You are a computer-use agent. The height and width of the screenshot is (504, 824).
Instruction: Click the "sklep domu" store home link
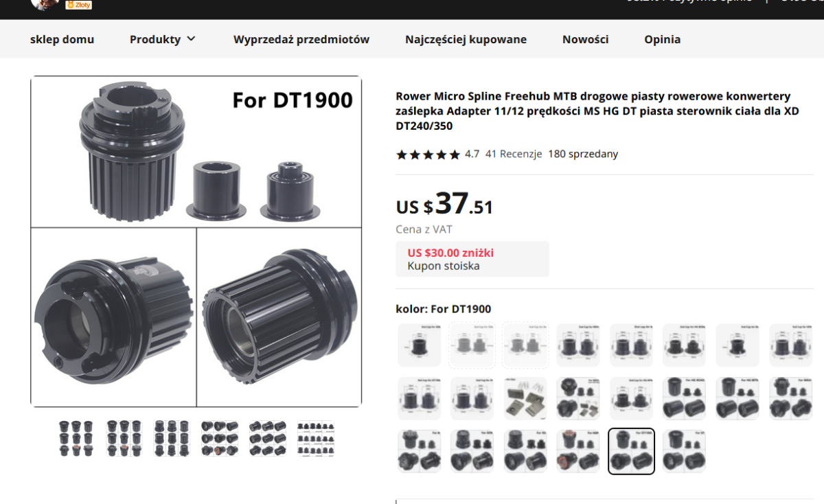tap(62, 39)
